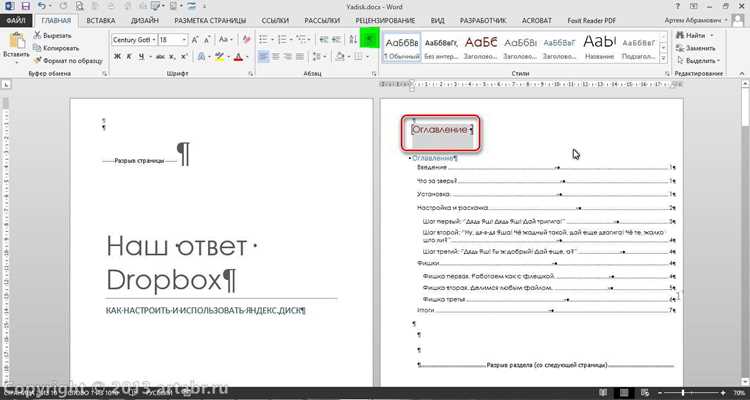Viewport: 750px width, 400px height.
Task: Open the font size 18 dropdown
Action: [184, 40]
